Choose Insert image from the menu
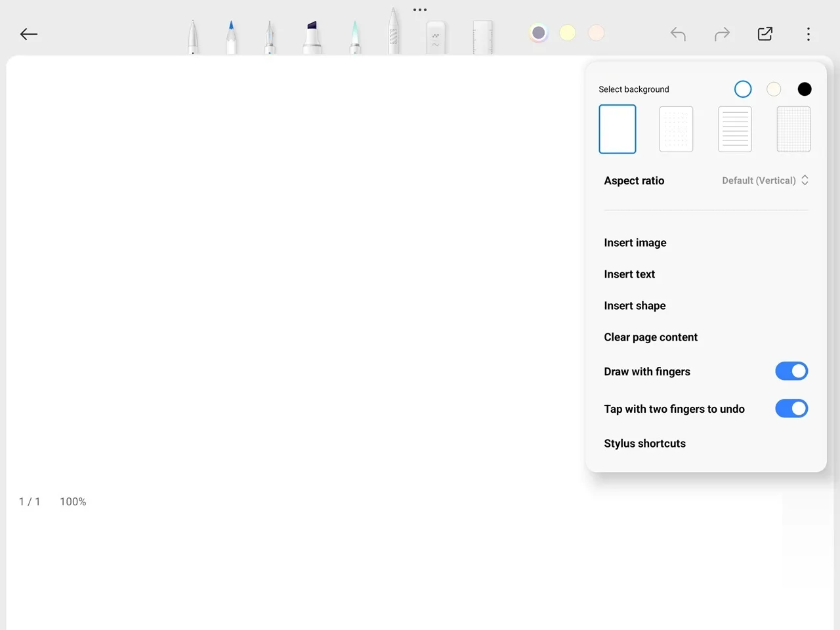The image size is (840, 630). coord(635,243)
